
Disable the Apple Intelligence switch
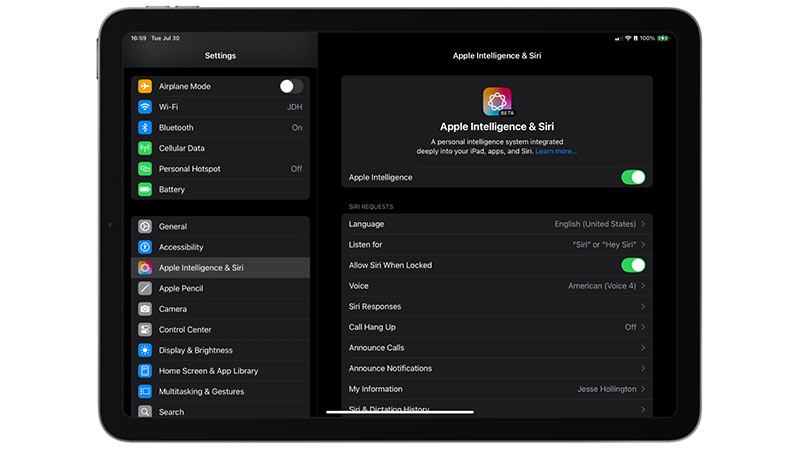pyautogui.click(x=633, y=178)
